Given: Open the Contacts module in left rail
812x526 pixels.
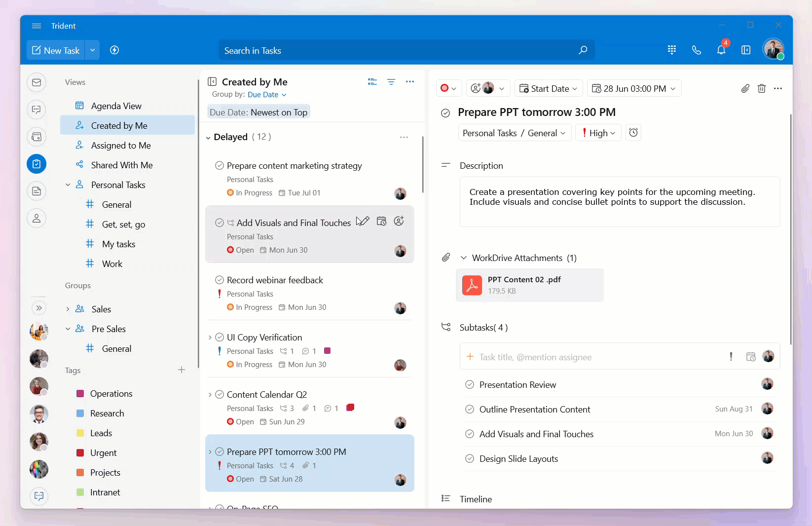Looking at the screenshot, I should (x=37, y=218).
